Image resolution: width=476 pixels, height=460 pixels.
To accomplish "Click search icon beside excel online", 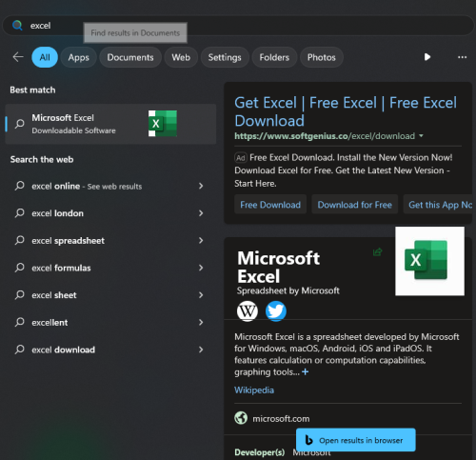I will [x=20, y=186].
